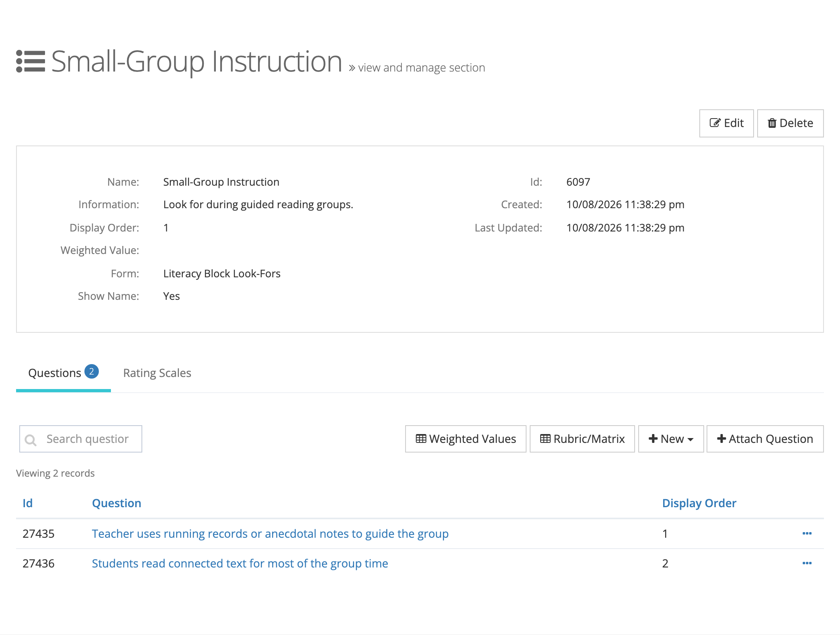Click the list icon beside Small-Group Instruction title
The image size is (840, 635).
31,61
